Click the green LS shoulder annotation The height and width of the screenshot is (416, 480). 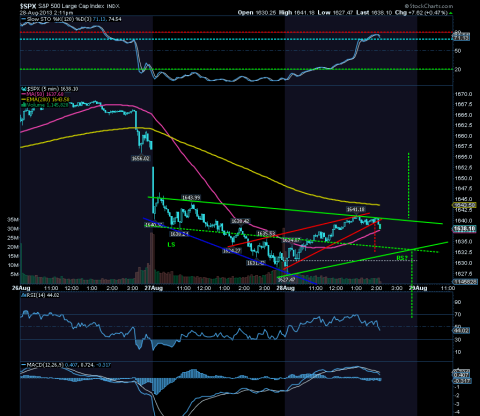pos(171,245)
